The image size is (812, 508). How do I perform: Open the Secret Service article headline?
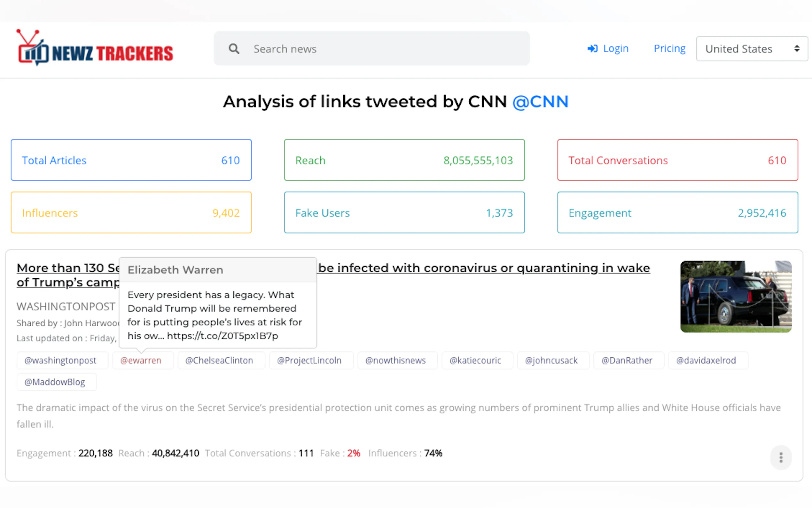click(x=483, y=268)
